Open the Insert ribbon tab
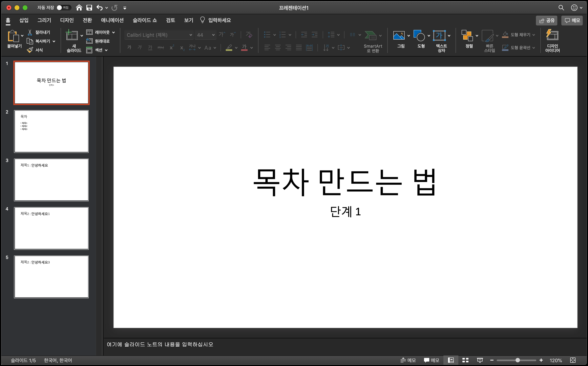The height and width of the screenshot is (366, 588). [24, 20]
